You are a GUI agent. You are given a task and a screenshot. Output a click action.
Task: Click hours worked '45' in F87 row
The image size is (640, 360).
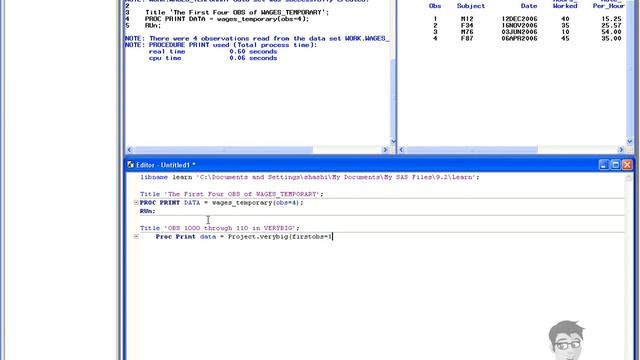click(565, 38)
